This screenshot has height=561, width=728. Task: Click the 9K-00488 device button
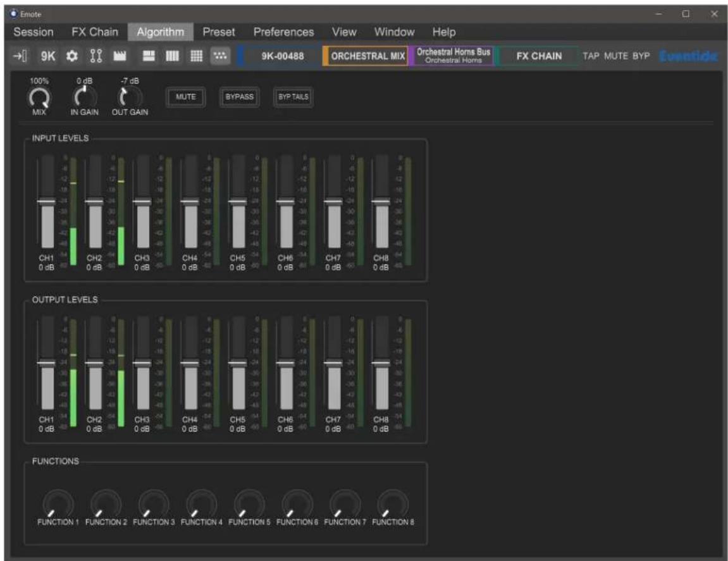279,56
